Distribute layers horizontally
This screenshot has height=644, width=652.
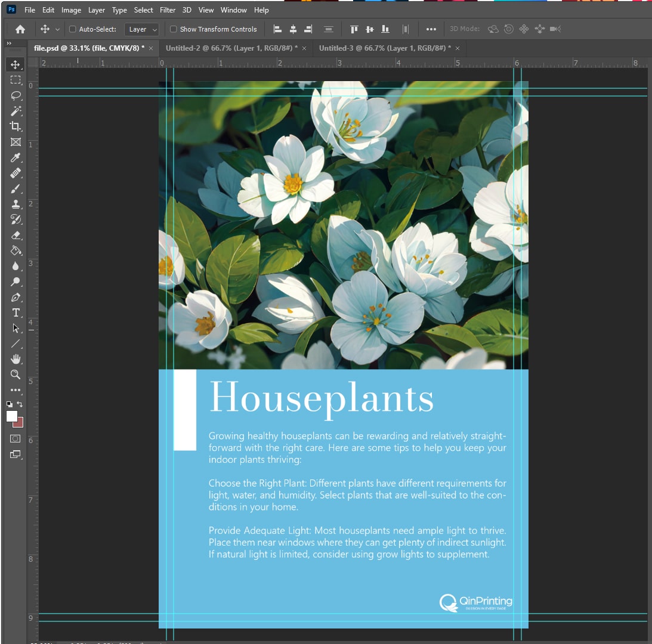[406, 29]
